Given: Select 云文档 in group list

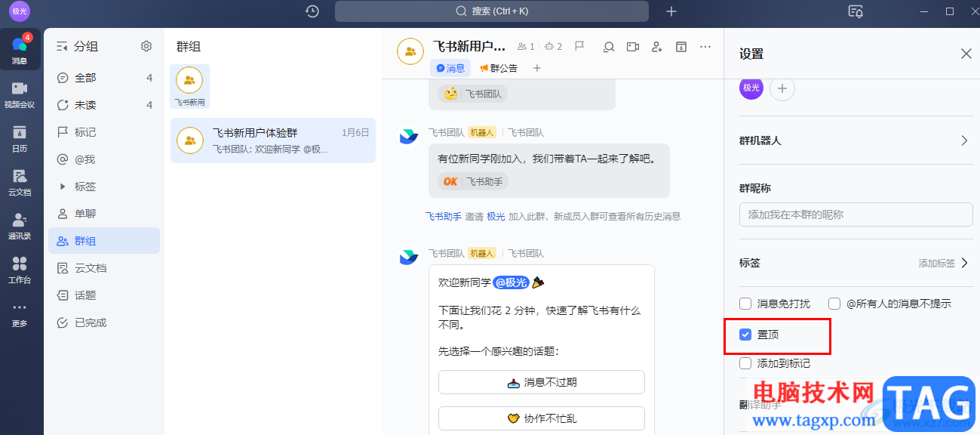Looking at the screenshot, I should coord(104,268).
